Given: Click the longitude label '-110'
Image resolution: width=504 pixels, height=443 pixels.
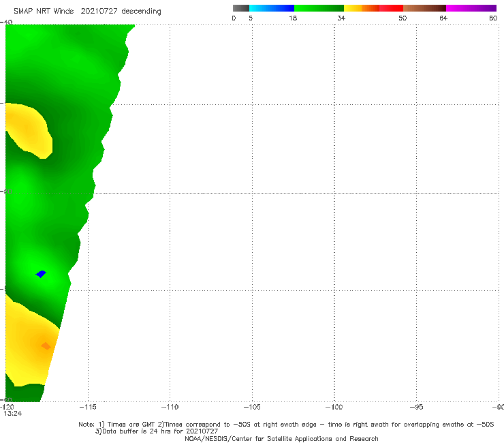Looking at the screenshot, I should tap(170, 407).
